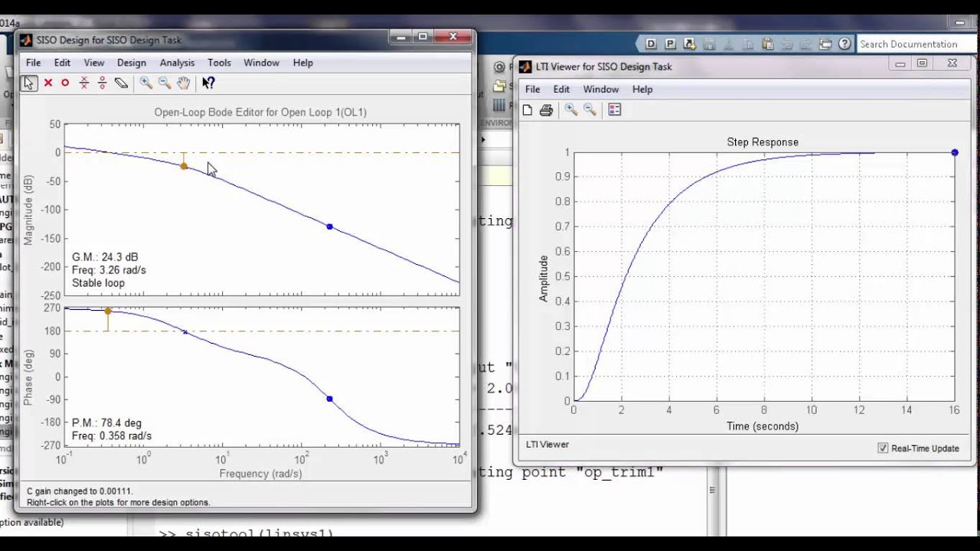
Task: Click the Step Response plot title
Action: [763, 142]
